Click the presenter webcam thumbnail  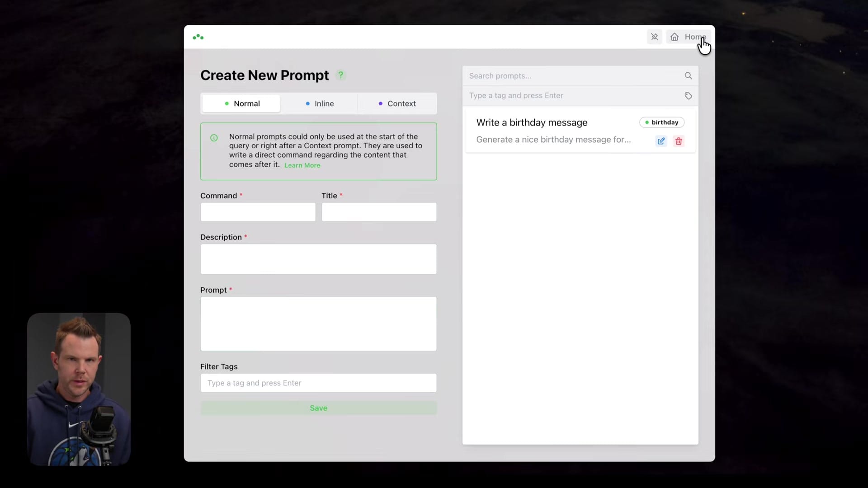click(79, 389)
